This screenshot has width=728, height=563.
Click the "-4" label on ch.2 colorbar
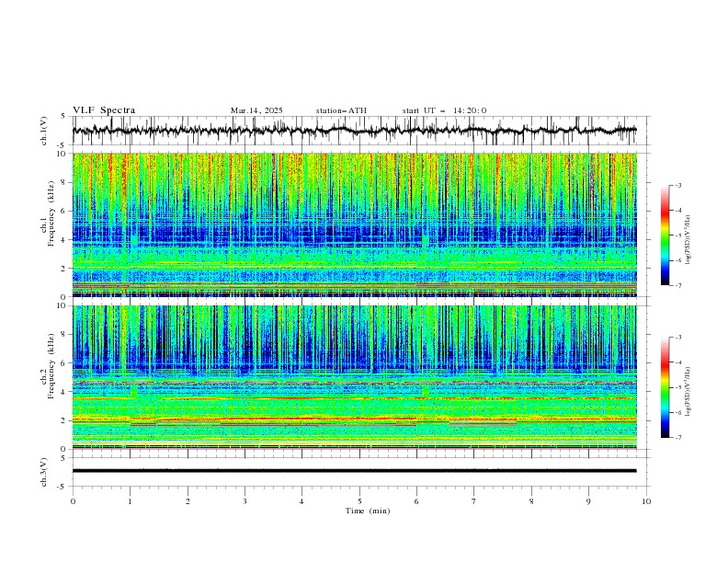coord(677,362)
